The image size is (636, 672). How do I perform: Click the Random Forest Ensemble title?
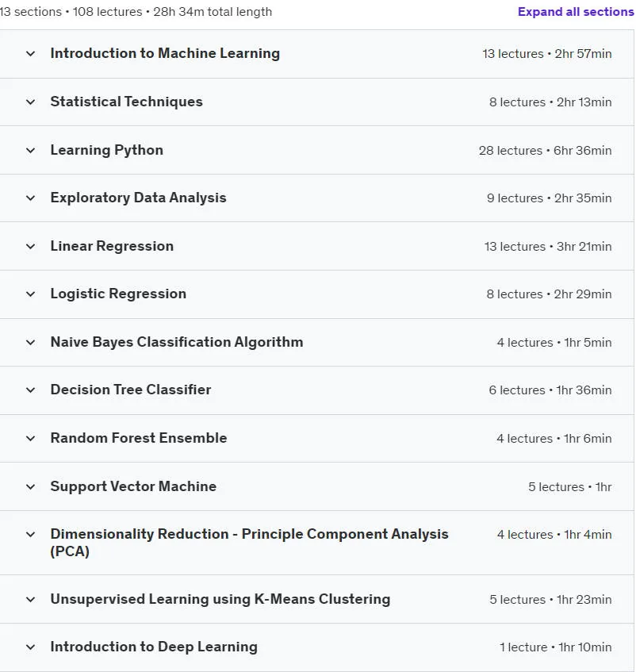tap(138, 438)
